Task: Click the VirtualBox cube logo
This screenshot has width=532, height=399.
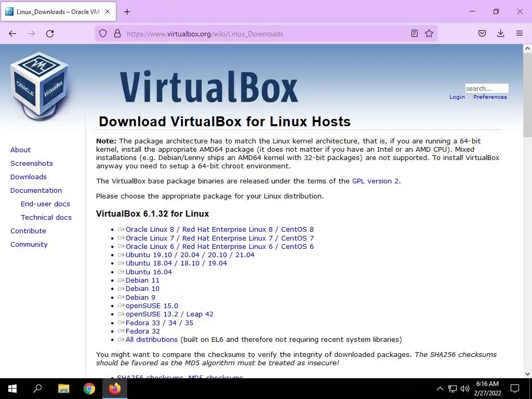Action: [39, 86]
